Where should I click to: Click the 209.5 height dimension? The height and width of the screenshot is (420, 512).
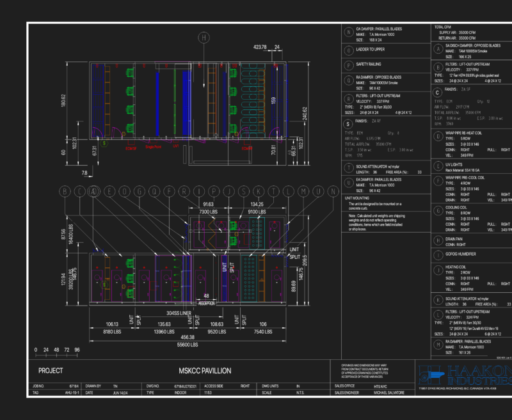pyautogui.click(x=305, y=260)
